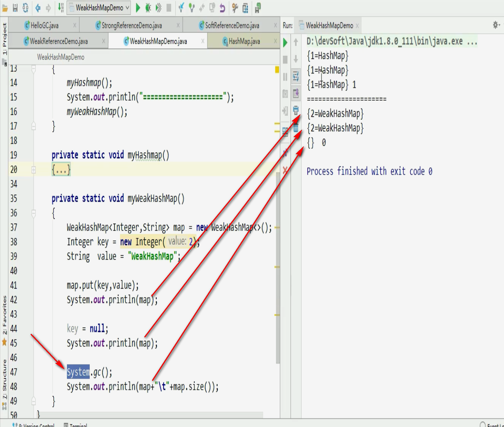The width and height of the screenshot is (504, 427).
Task: Navigate Back with the blue arrow
Action: point(38,8)
